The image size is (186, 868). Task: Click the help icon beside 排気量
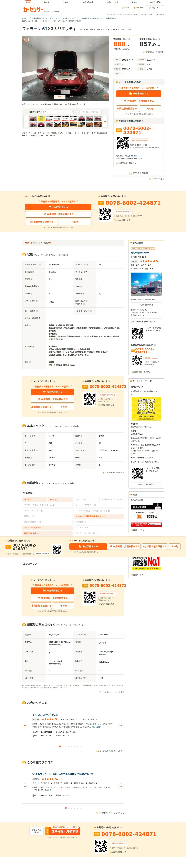click(32, 458)
